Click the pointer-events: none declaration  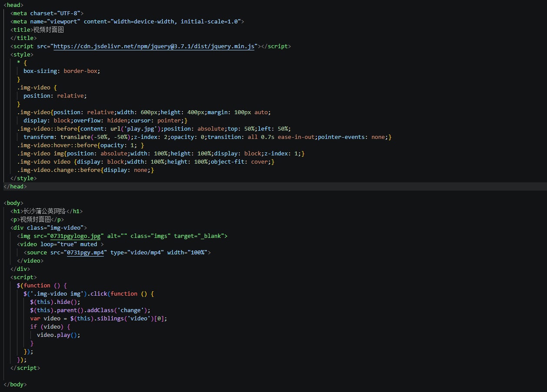351,137
